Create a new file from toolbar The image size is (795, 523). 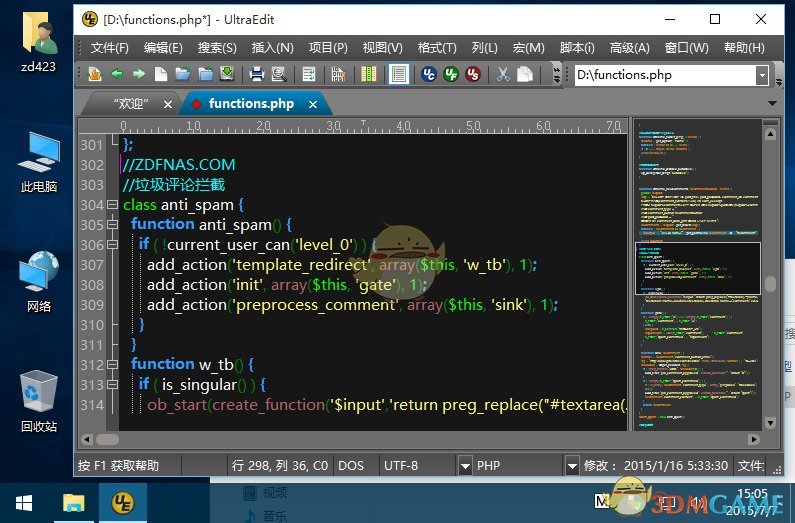coord(161,74)
